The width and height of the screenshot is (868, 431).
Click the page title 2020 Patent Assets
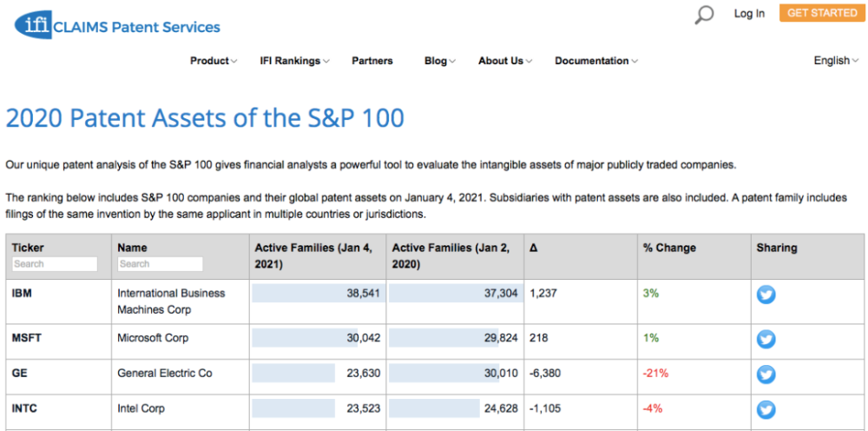pyautogui.click(x=205, y=118)
